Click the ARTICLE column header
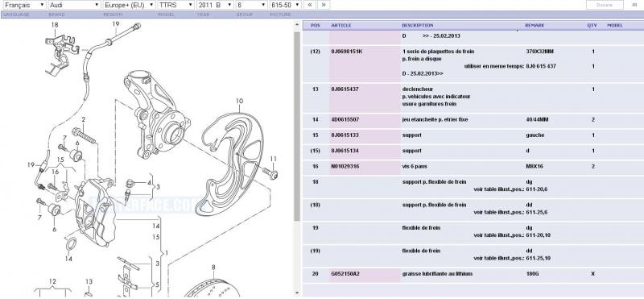 click(341, 26)
